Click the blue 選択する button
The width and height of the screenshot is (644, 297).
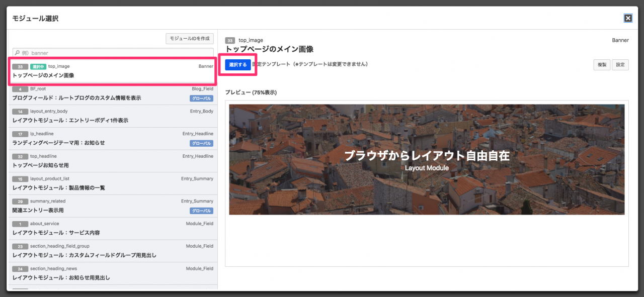(238, 65)
